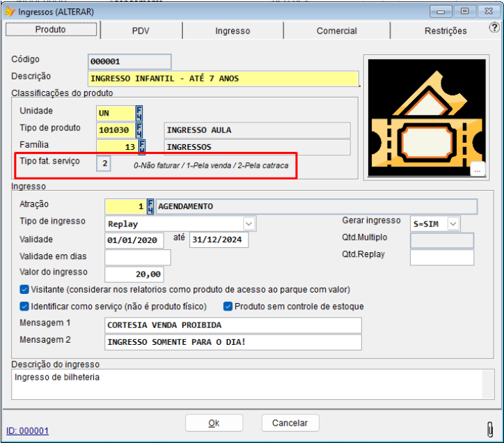The width and height of the screenshot is (504, 443).
Task: Follow the ID: 000001 link
Action: (27, 430)
